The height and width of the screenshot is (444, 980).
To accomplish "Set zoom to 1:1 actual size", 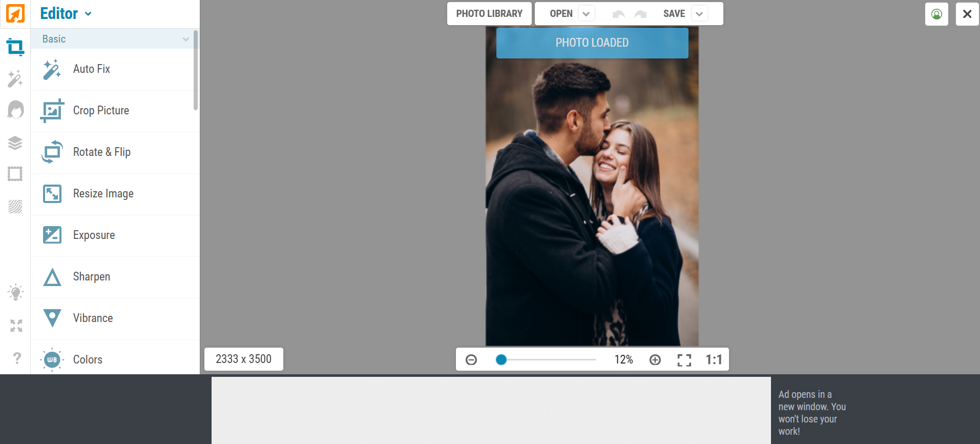I will [714, 360].
